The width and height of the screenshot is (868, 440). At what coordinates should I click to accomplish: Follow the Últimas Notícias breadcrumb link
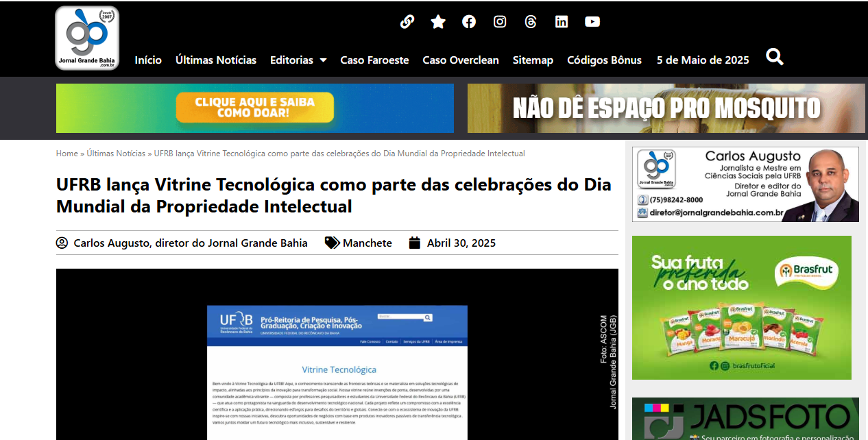[117, 154]
